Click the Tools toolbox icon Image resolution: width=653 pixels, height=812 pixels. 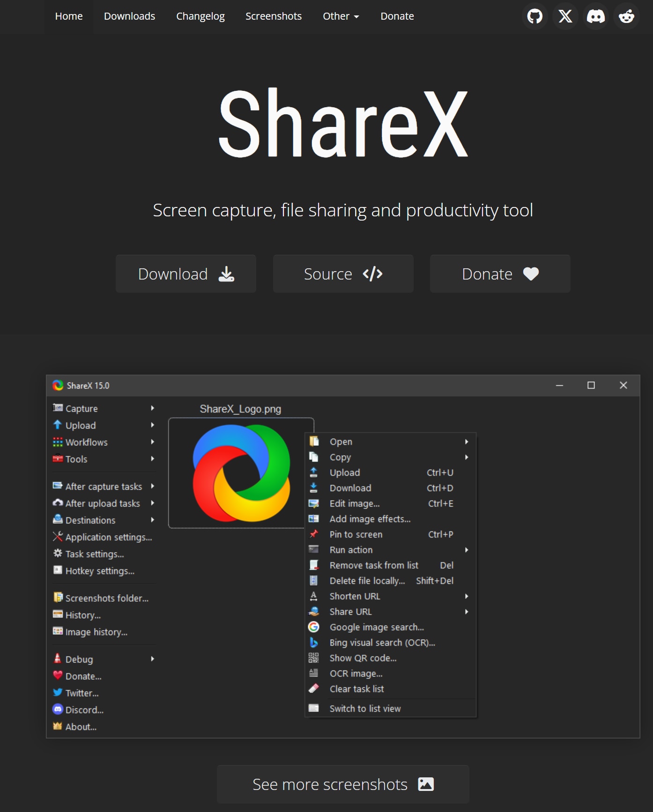pyautogui.click(x=58, y=458)
